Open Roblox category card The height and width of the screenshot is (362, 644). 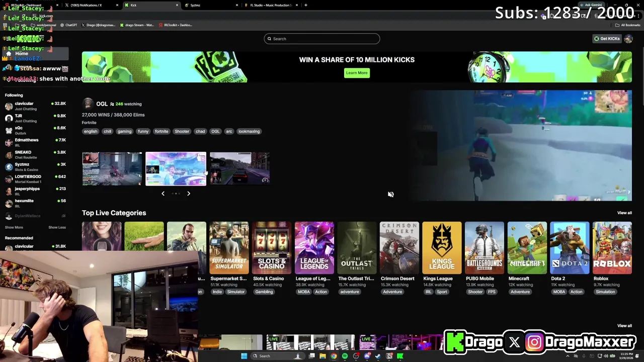click(612, 248)
